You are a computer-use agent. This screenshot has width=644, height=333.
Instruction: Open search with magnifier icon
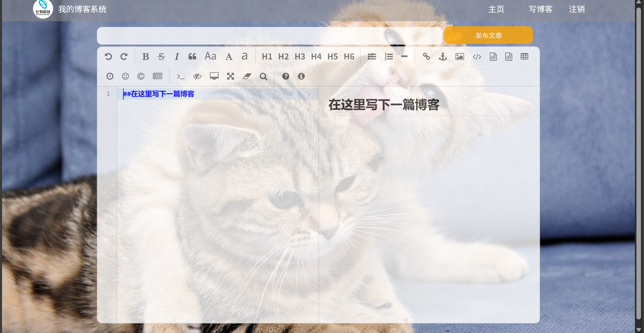point(263,76)
